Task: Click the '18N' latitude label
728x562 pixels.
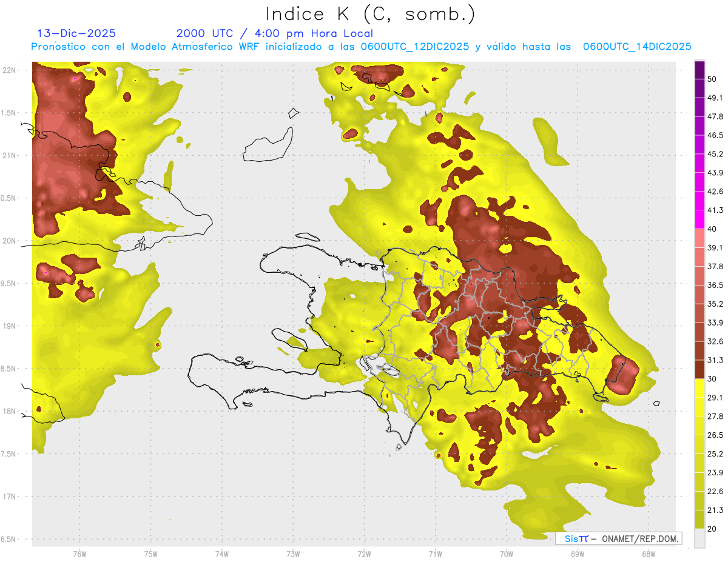Action: click(10, 411)
